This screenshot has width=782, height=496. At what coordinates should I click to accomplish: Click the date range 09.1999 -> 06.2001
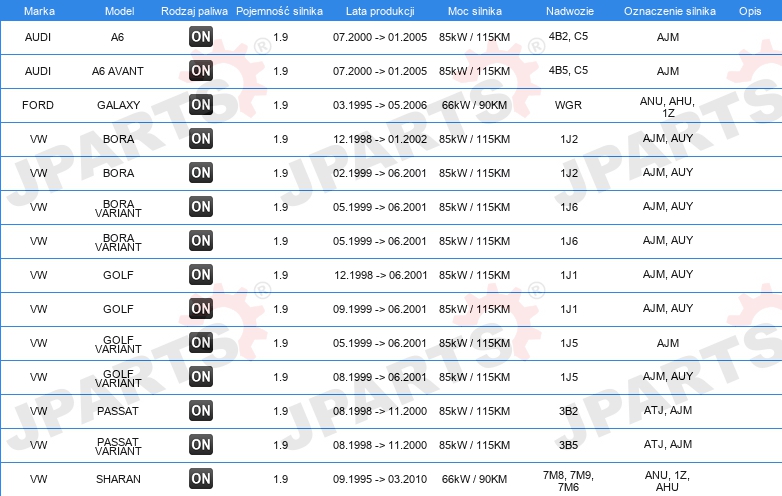[x=380, y=309]
